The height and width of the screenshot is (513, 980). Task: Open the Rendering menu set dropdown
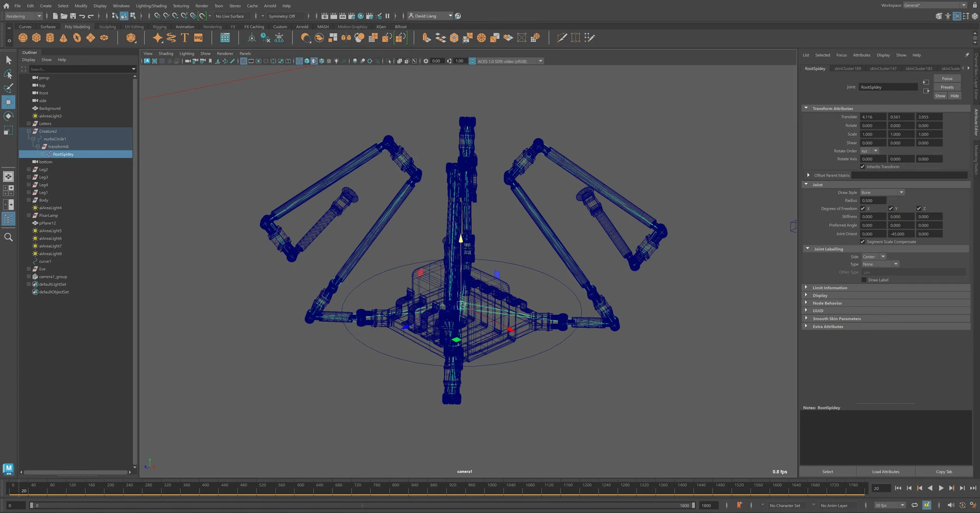pos(23,16)
